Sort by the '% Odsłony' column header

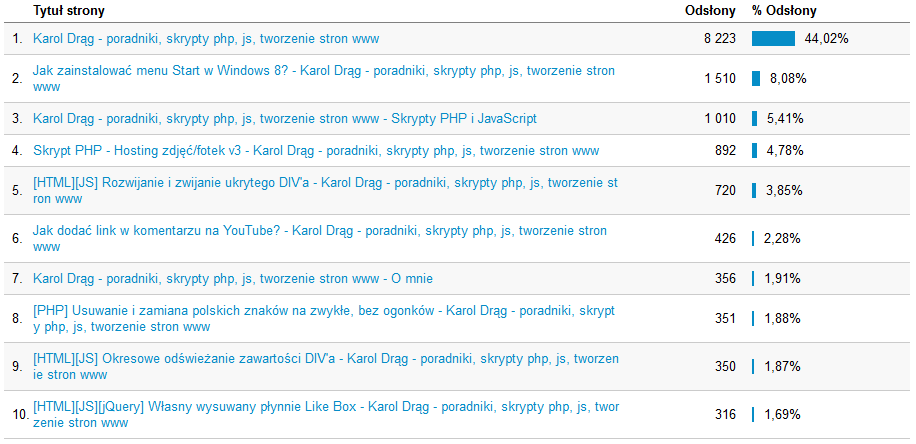[x=784, y=11]
